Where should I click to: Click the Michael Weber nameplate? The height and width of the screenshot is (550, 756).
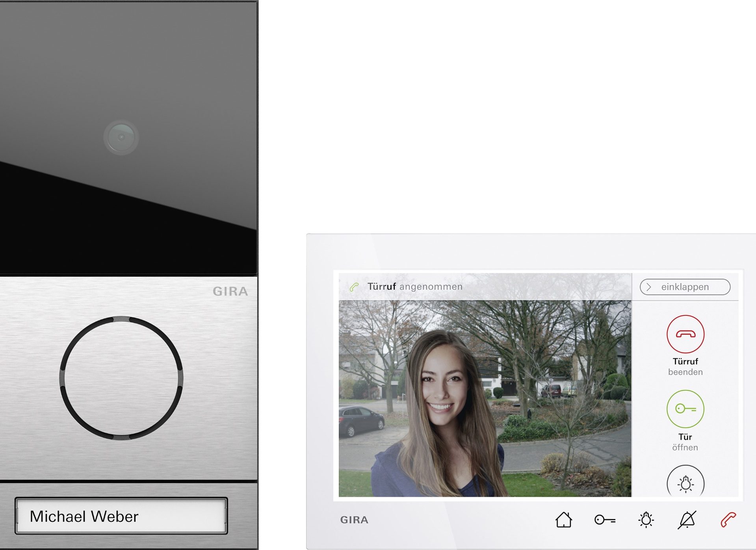coord(121,516)
